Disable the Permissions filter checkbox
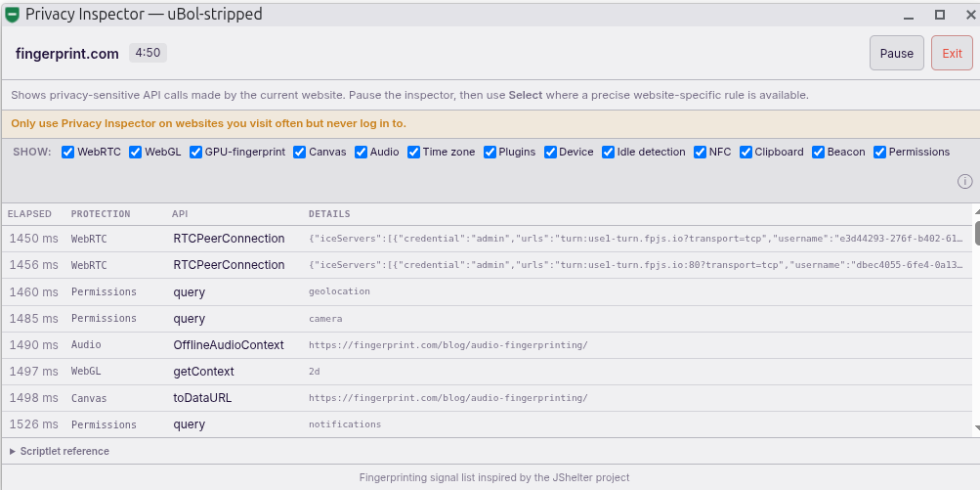 (x=879, y=152)
